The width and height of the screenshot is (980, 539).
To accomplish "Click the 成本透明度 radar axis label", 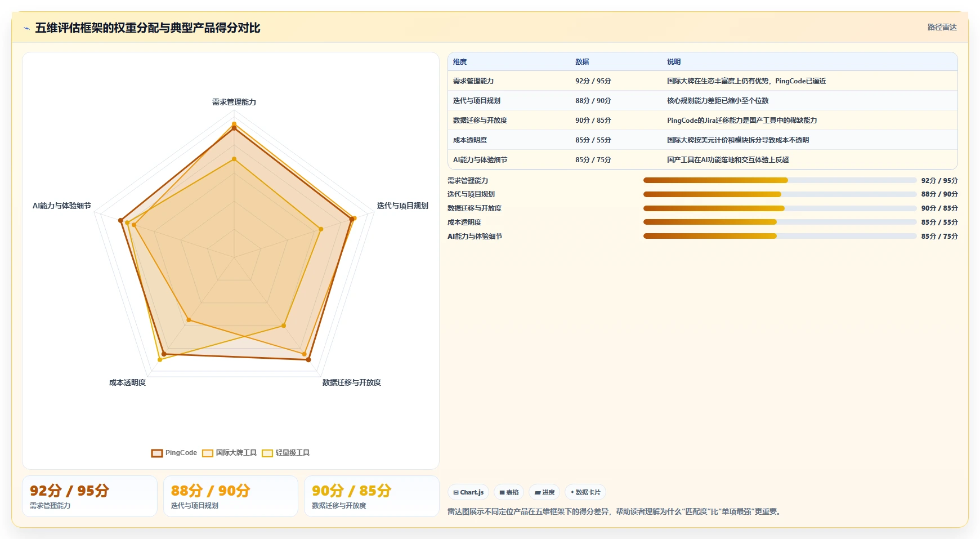I will (x=127, y=382).
